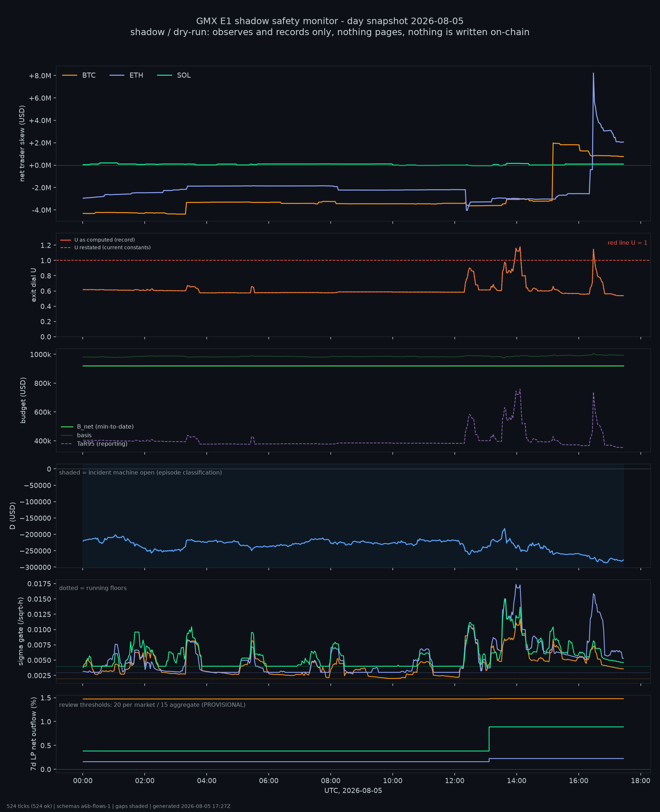The height and width of the screenshot is (812, 660).
Task: Click the '+6.0M' tick label
Action: [40, 98]
